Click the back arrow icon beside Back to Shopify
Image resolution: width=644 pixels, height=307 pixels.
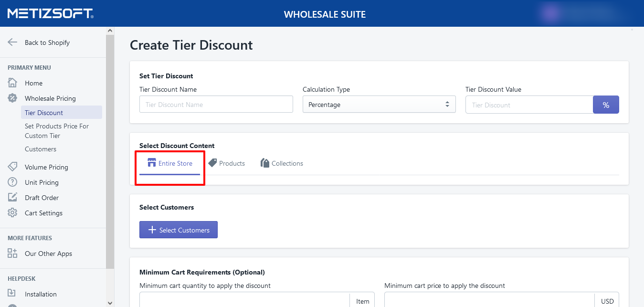(x=13, y=42)
